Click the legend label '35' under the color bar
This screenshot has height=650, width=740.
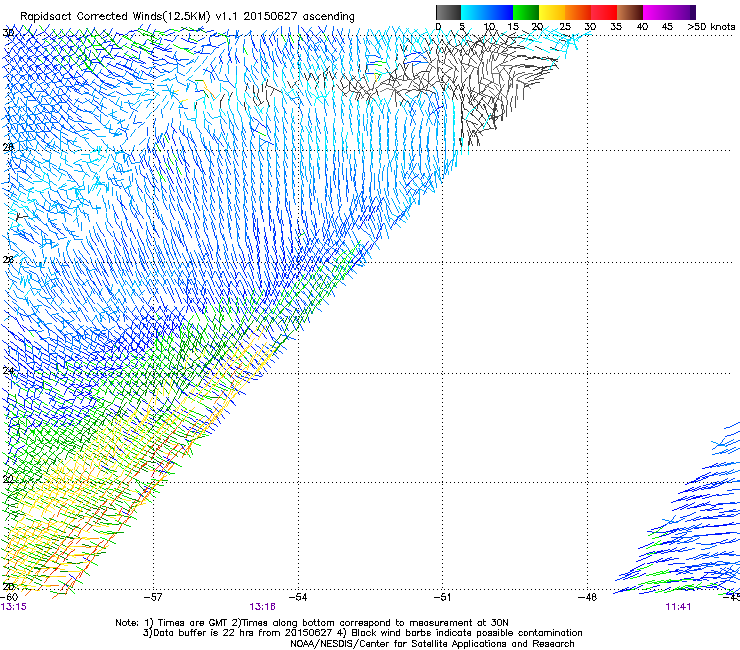(616, 27)
